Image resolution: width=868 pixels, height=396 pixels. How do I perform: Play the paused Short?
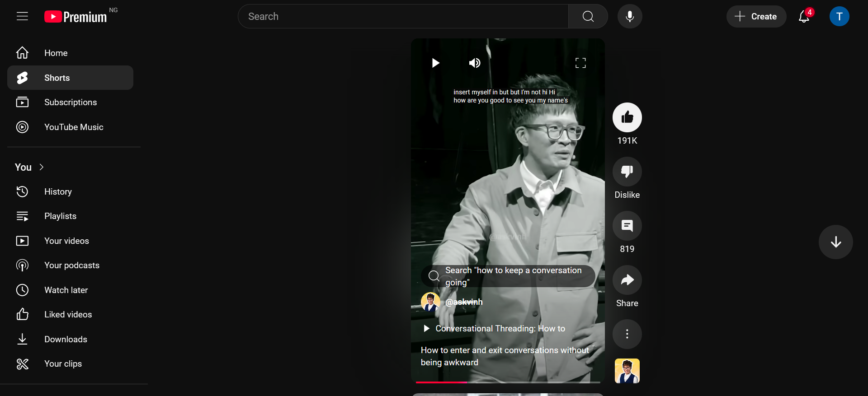pyautogui.click(x=435, y=63)
